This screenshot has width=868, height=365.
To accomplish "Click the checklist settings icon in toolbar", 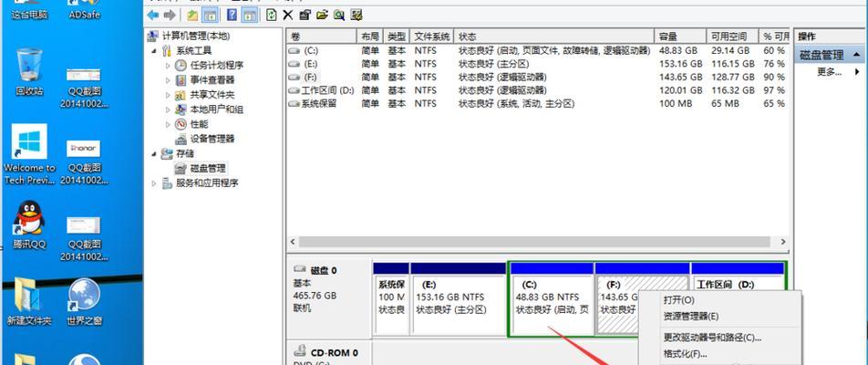I will pyautogui.click(x=356, y=15).
